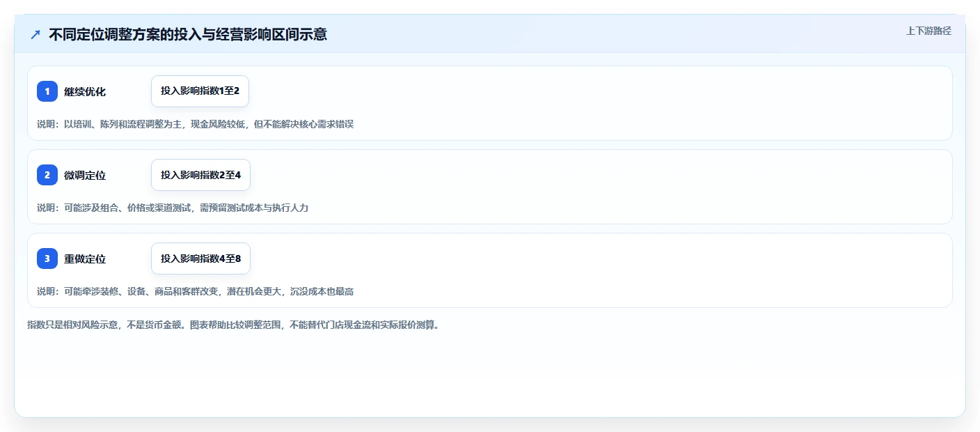Click the 重做定位 row label
The image size is (980, 432).
[85, 259]
